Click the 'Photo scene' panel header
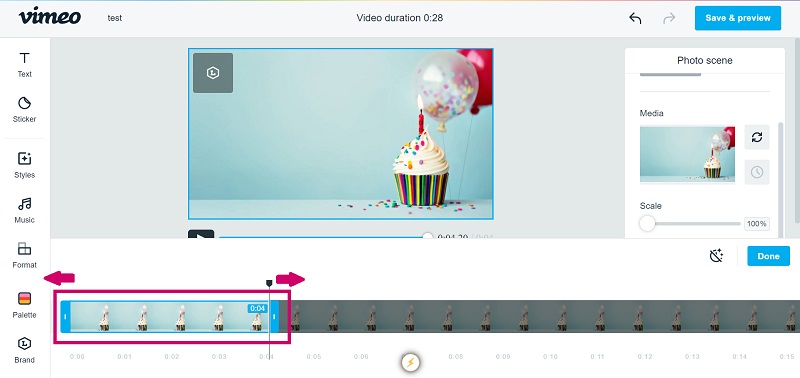Screen dimensions: 800x378 point(705,60)
